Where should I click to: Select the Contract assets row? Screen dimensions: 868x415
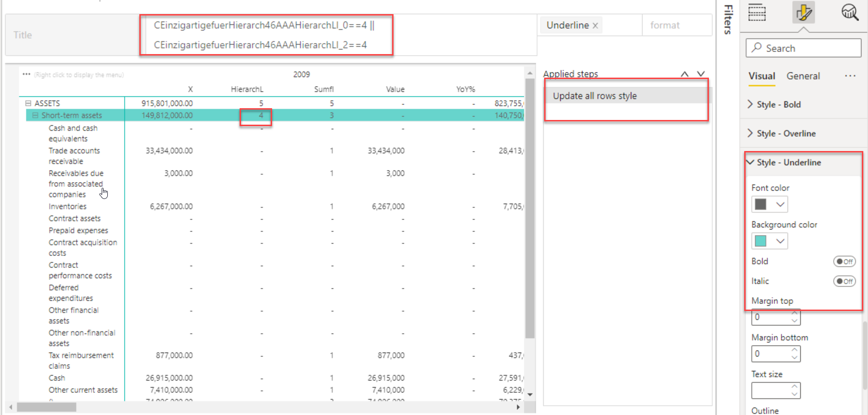point(74,218)
